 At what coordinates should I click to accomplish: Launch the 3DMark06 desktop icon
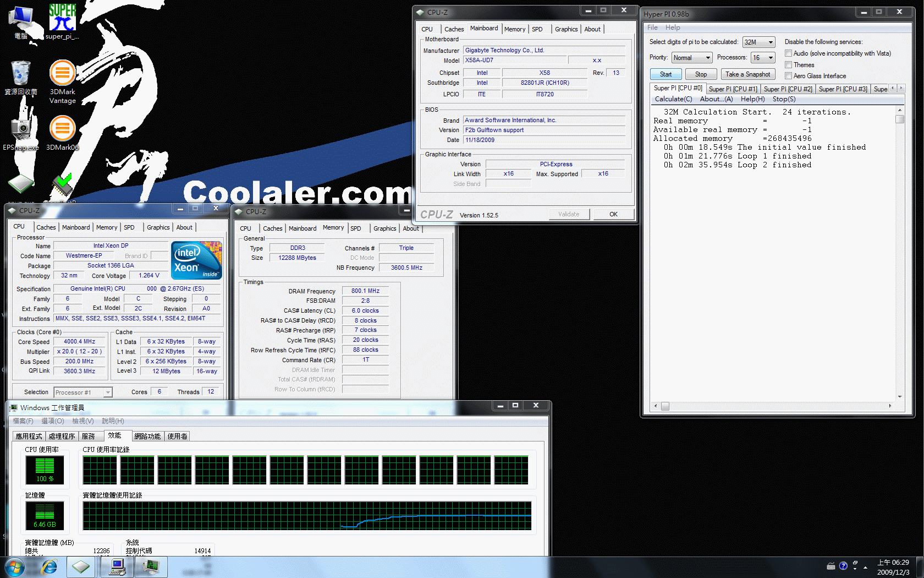62,132
